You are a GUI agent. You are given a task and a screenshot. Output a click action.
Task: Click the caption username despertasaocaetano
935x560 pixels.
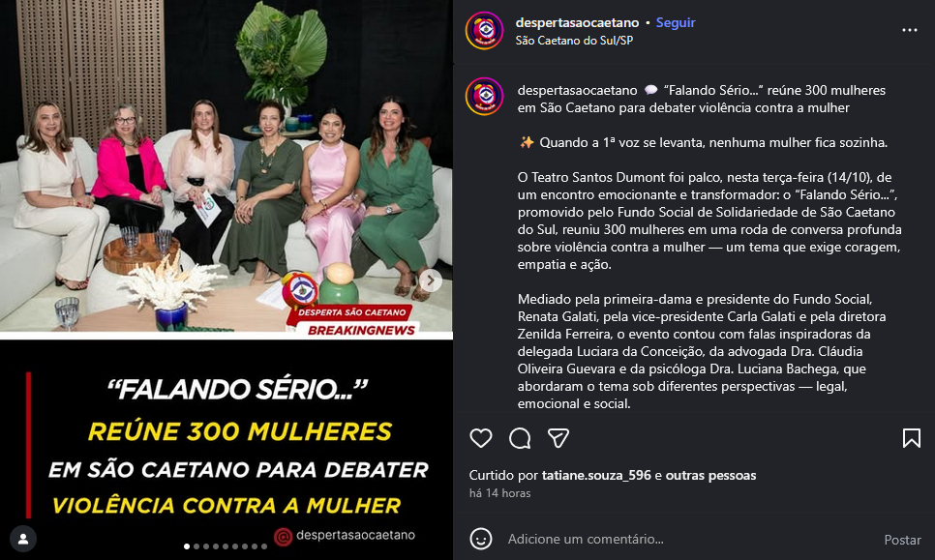tap(577, 91)
